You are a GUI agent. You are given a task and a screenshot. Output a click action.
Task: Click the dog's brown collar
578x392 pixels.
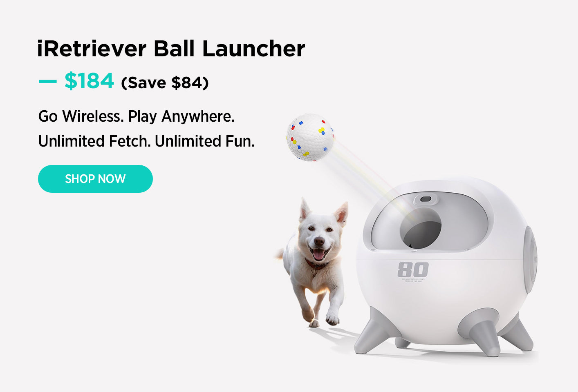pos(315,265)
